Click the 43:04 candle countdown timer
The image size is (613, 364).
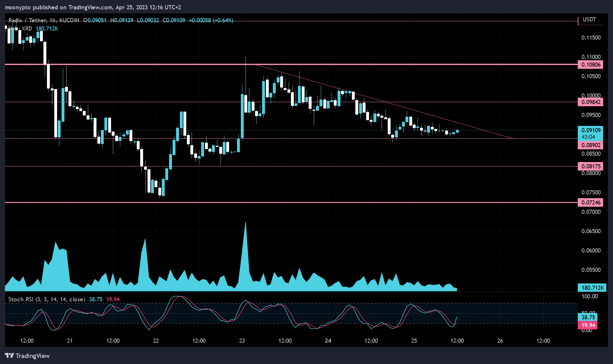[x=588, y=137]
